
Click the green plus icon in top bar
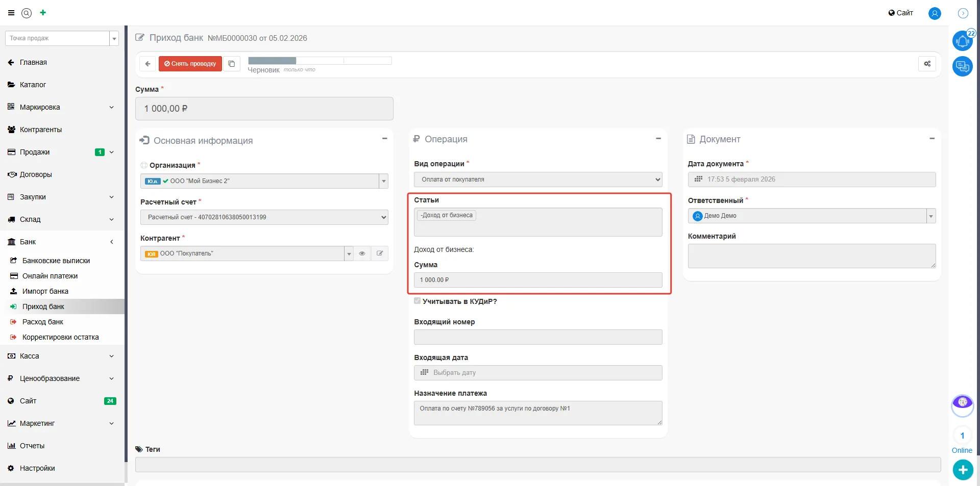43,13
